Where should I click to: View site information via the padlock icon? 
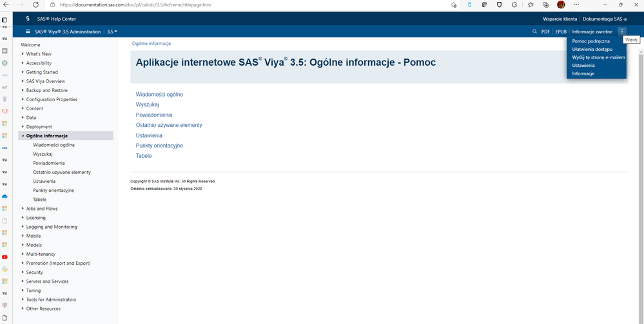52,5
